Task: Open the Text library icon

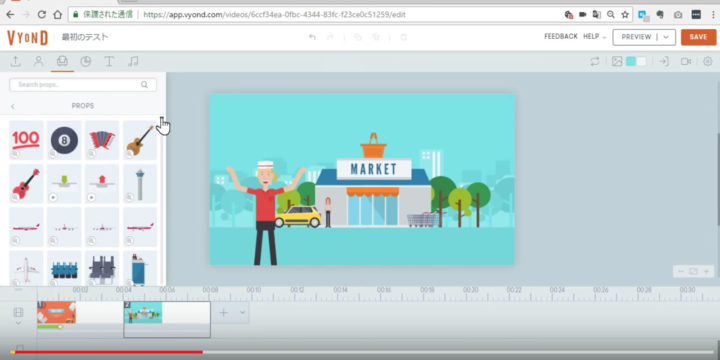Action: pos(109,62)
